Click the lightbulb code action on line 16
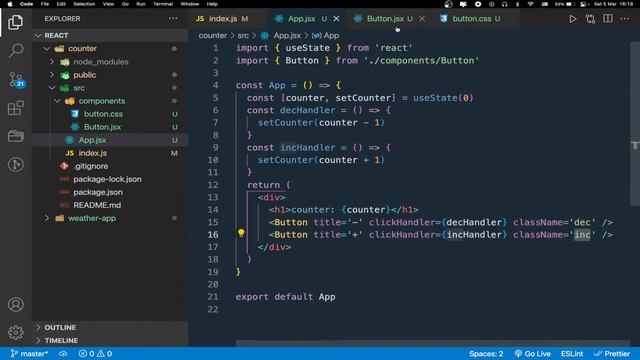 coord(241,233)
